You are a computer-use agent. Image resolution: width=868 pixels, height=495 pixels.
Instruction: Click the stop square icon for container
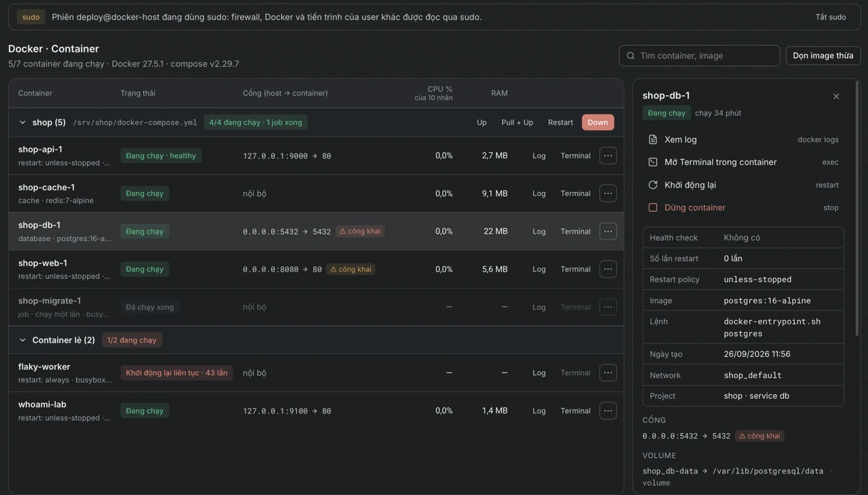(x=653, y=207)
